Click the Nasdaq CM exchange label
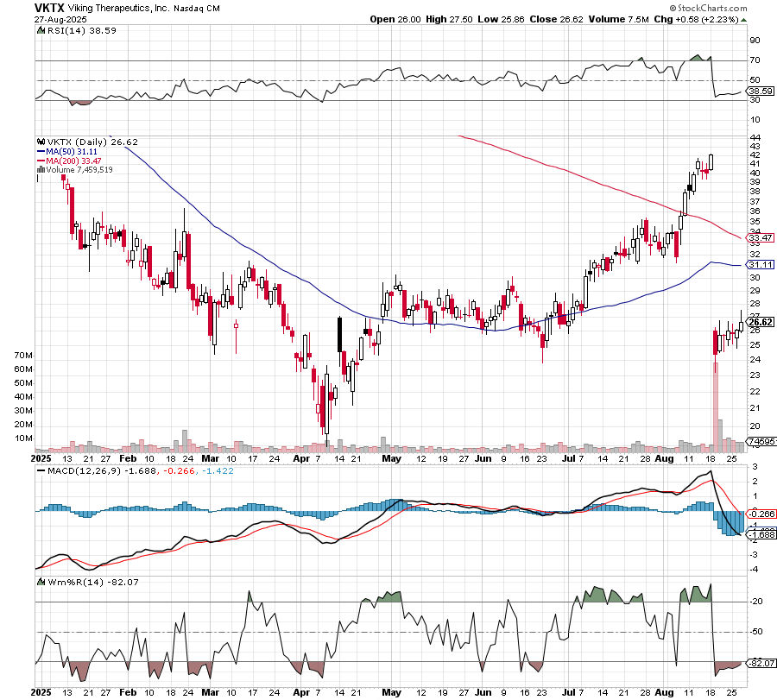The image size is (777, 700). 197,9
